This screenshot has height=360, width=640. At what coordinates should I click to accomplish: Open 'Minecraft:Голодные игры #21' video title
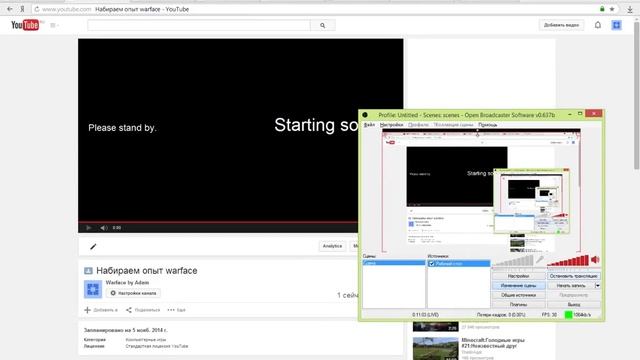point(493,343)
